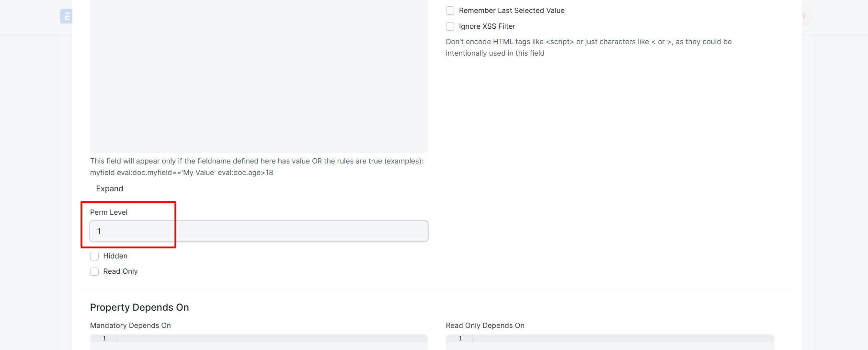Click the Read Only Depends On code editor
The image size is (868, 350).
tap(610, 342)
